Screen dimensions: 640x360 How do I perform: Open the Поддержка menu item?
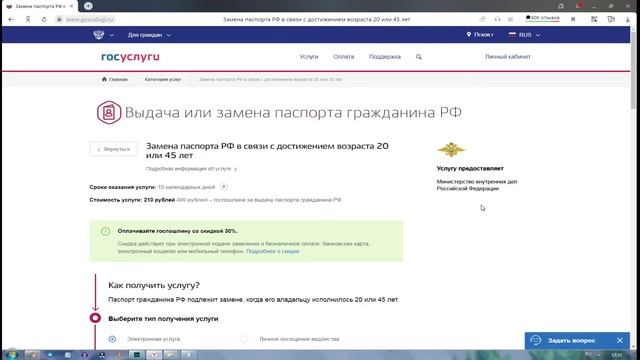[x=385, y=57]
